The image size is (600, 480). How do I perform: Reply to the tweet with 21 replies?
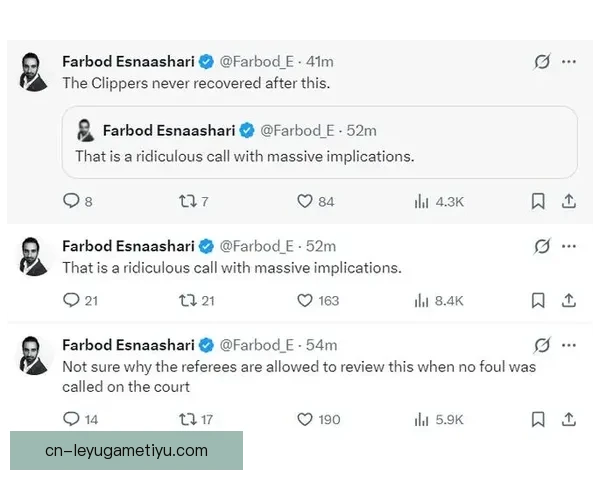(71, 300)
